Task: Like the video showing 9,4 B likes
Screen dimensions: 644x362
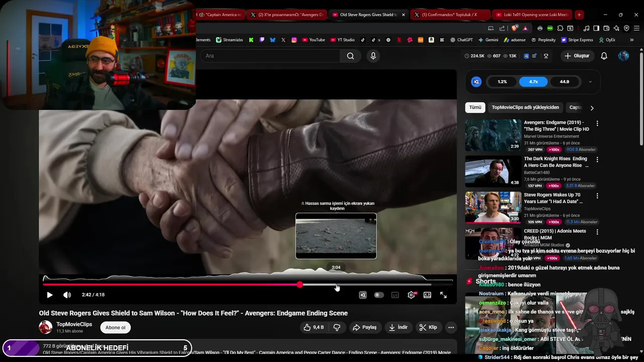Action: click(313, 327)
